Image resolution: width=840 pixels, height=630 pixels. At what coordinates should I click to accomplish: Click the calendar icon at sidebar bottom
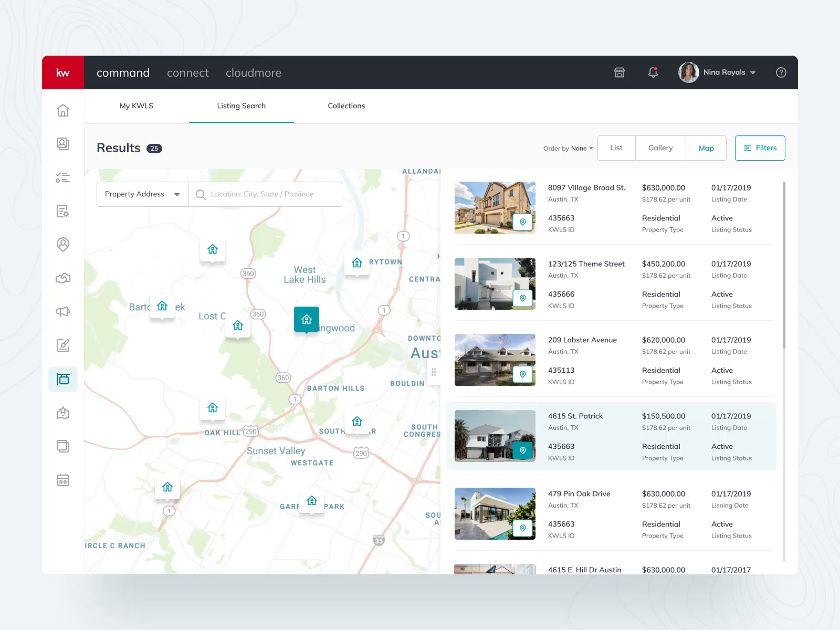click(x=63, y=480)
